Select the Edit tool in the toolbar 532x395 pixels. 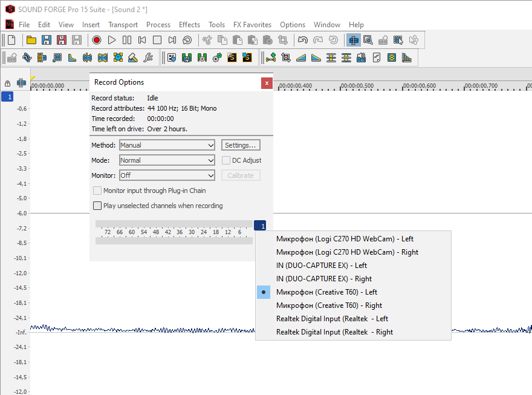pos(353,40)
